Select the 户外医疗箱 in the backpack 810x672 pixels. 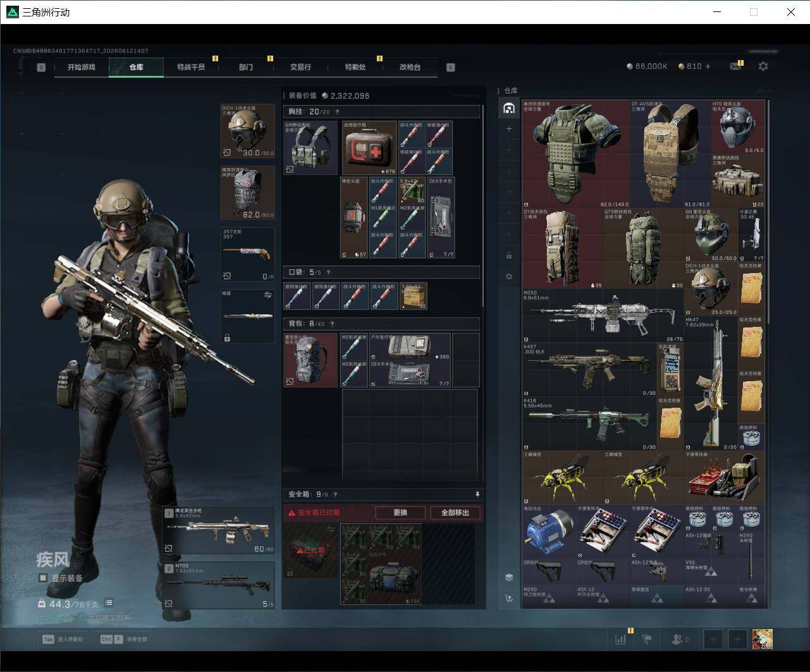point(410,346)
